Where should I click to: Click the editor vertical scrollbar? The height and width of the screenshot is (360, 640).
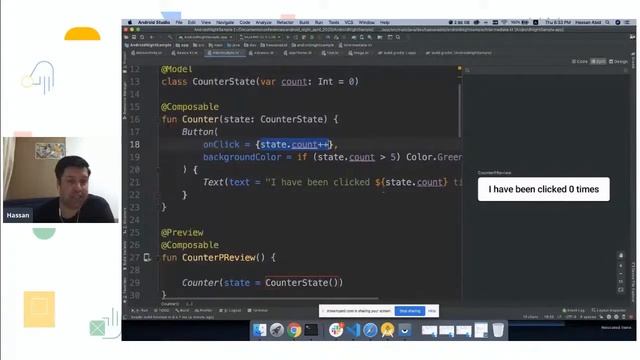click(x=459, y=110)
